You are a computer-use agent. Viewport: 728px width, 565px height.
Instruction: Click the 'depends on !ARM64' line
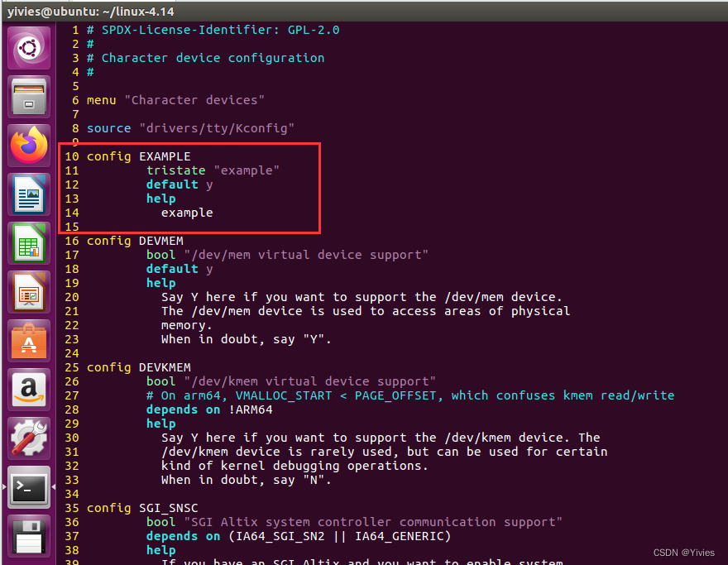click(209, 410)
